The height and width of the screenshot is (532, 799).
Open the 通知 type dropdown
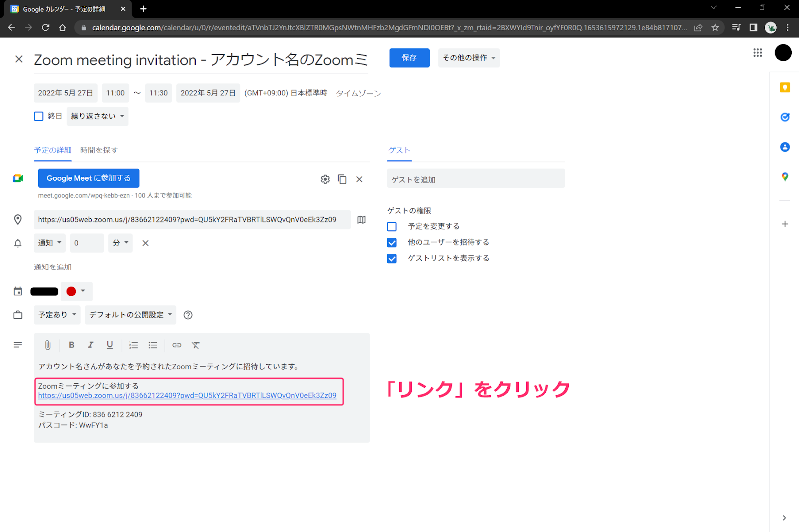(x=50, y=243)
